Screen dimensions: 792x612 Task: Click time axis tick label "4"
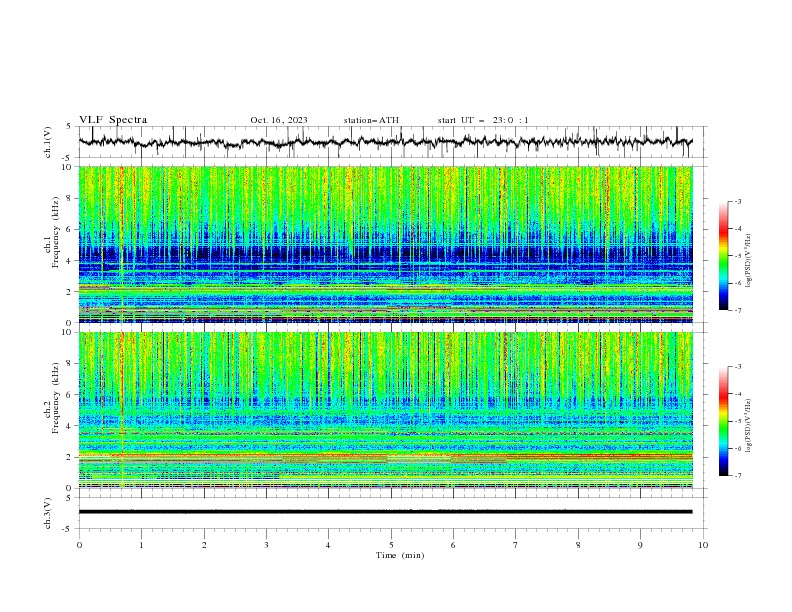pyautogui.click(x=328, y=545)
